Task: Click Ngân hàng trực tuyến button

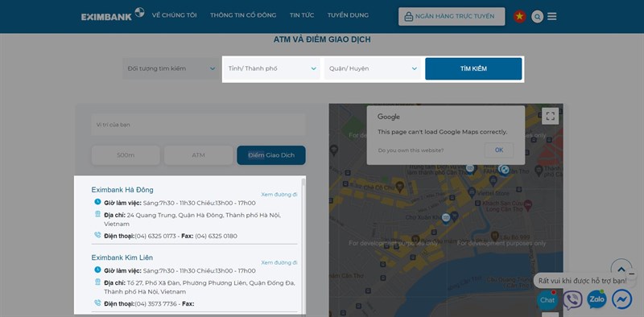Action: (x=452, y=16)
